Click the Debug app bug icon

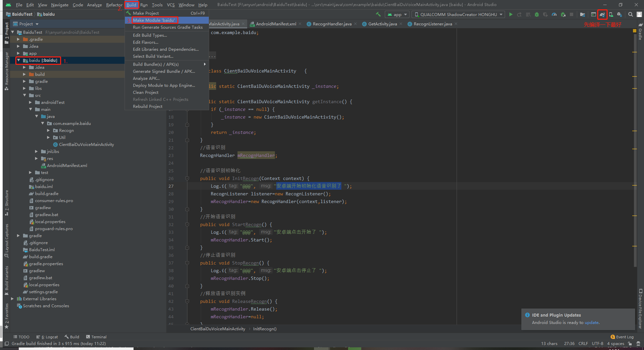click(537, 14)
